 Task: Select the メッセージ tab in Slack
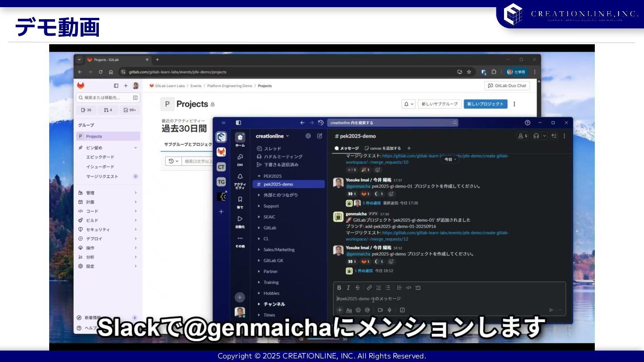[347, 148]
